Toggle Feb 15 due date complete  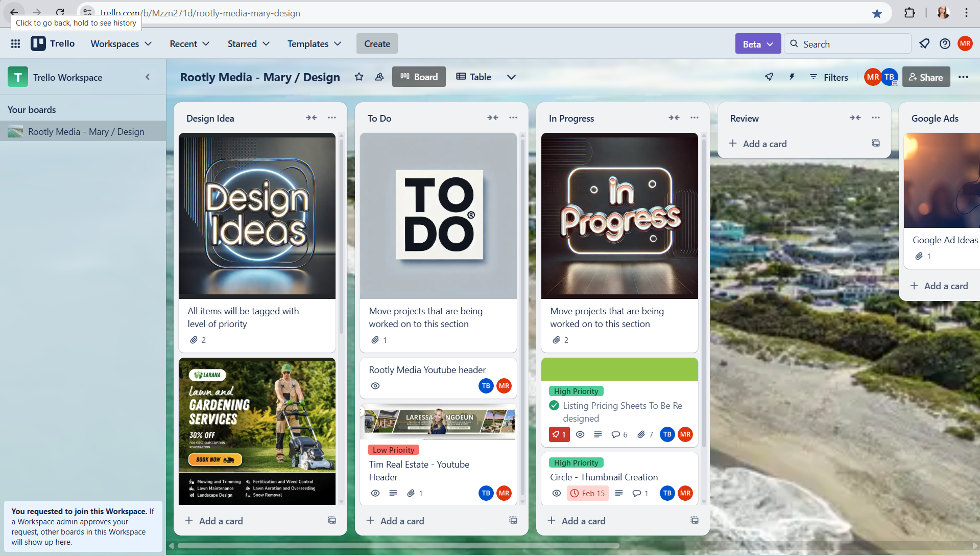coord(588,494)
